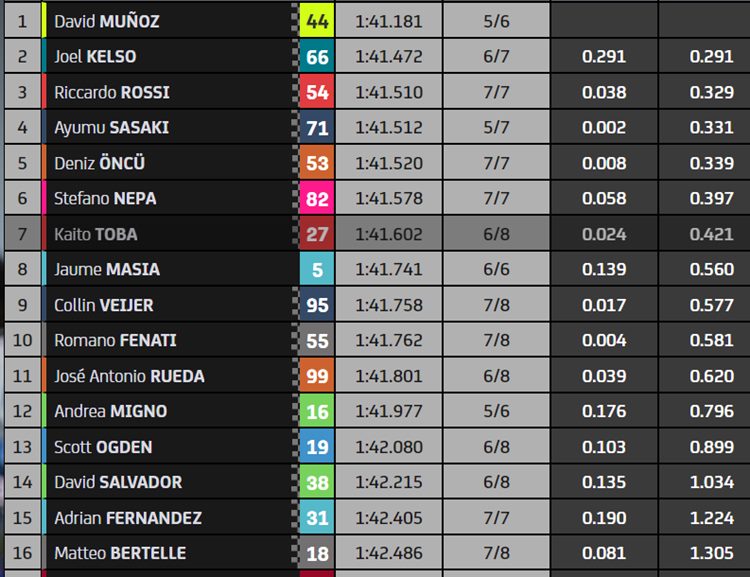The height and width of the screenshot is (577, 750).
Task: Select the highlighted Kaito TOBA row
Action: point(377,233)
